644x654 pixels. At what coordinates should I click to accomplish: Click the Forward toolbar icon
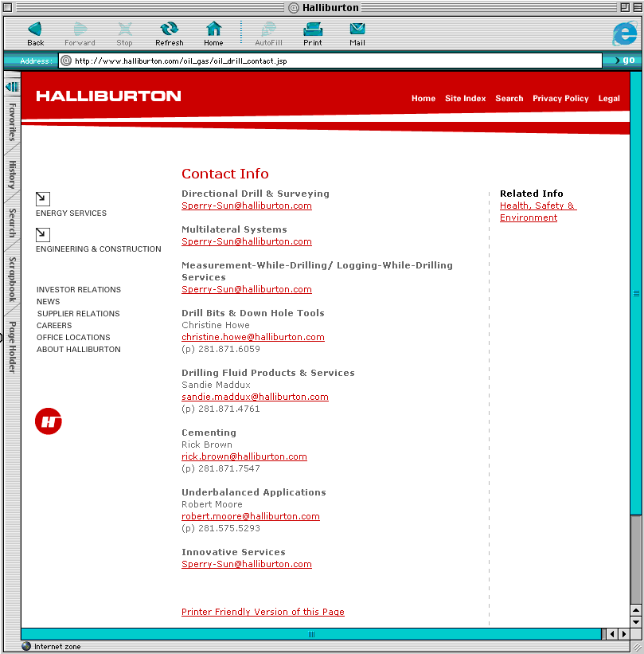[x=80, y=29]
